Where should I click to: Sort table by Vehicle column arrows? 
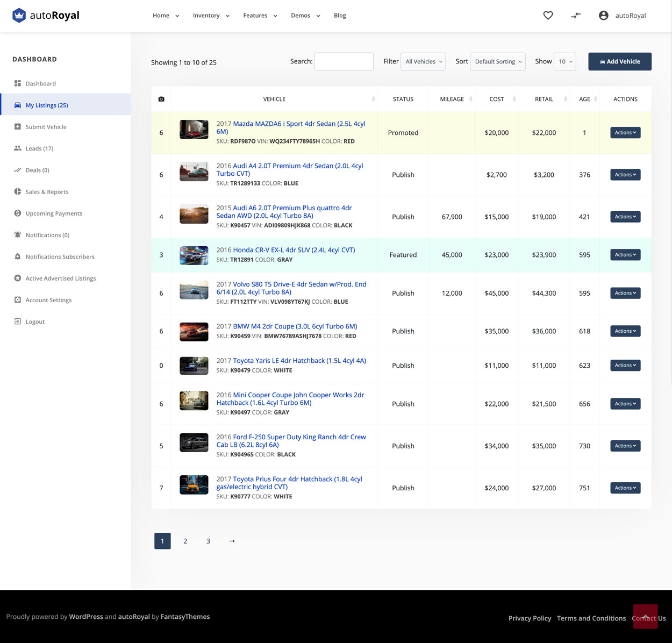[373, 99]
